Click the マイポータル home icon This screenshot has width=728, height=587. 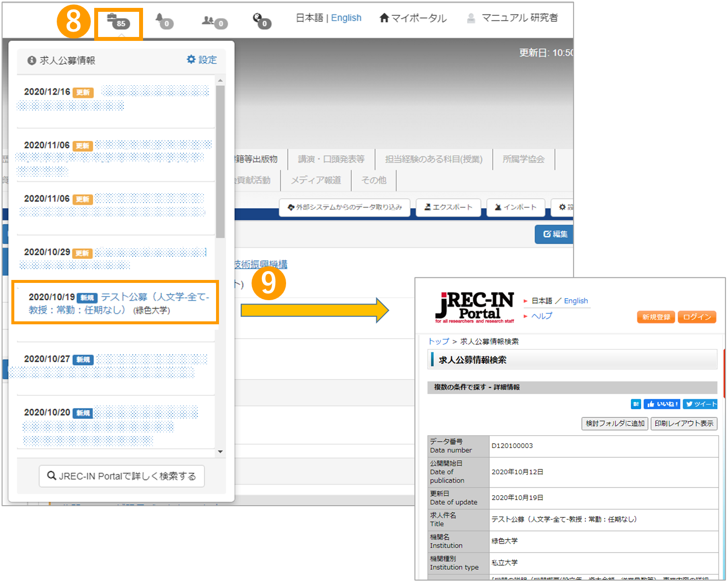point(384,18)
